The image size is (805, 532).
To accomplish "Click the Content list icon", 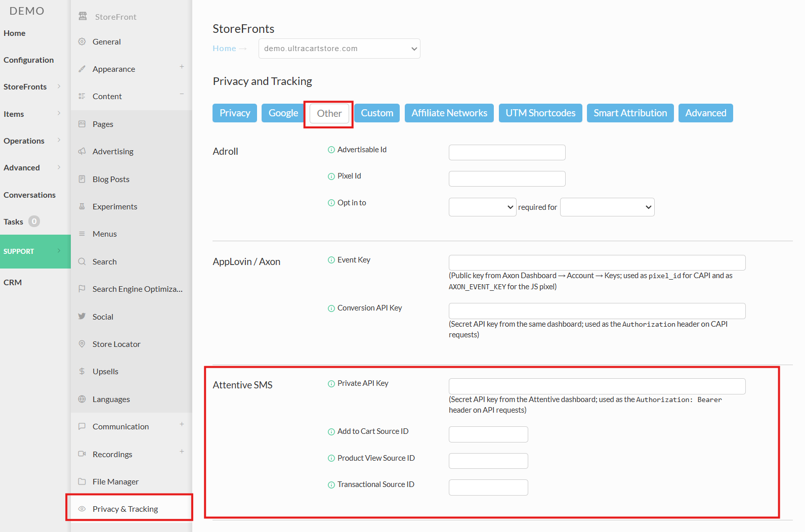I will [x=82, y=96].
